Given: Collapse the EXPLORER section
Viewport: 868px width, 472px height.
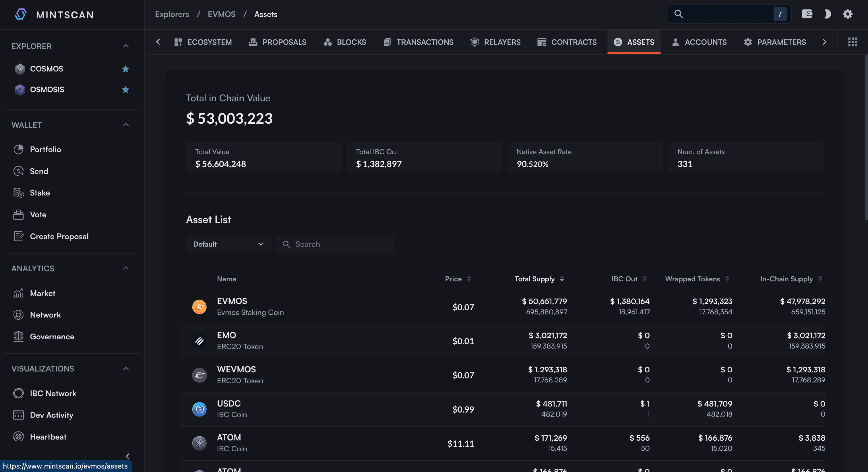Looking at the screenshot, I should 126,46.
